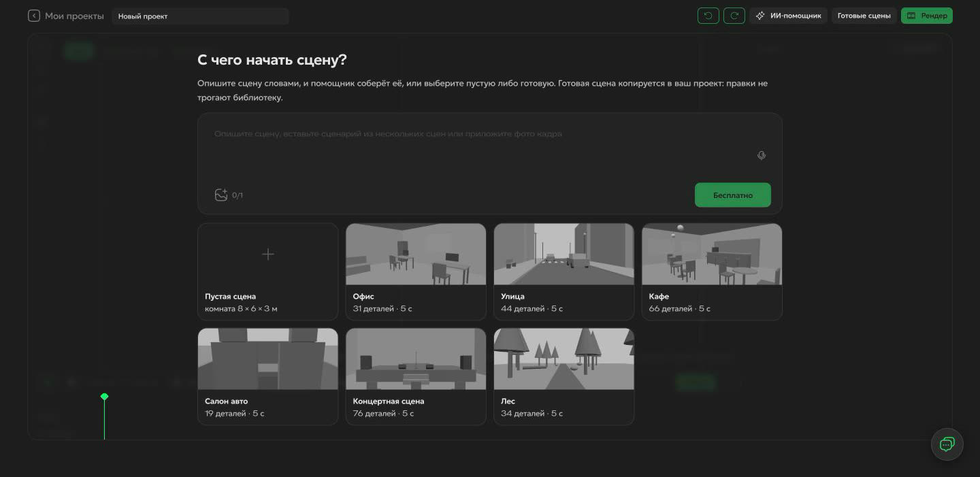This screenshot has height=477, width=980.
Task: Click the green timeline playhead marker
Action: point(104,397)
